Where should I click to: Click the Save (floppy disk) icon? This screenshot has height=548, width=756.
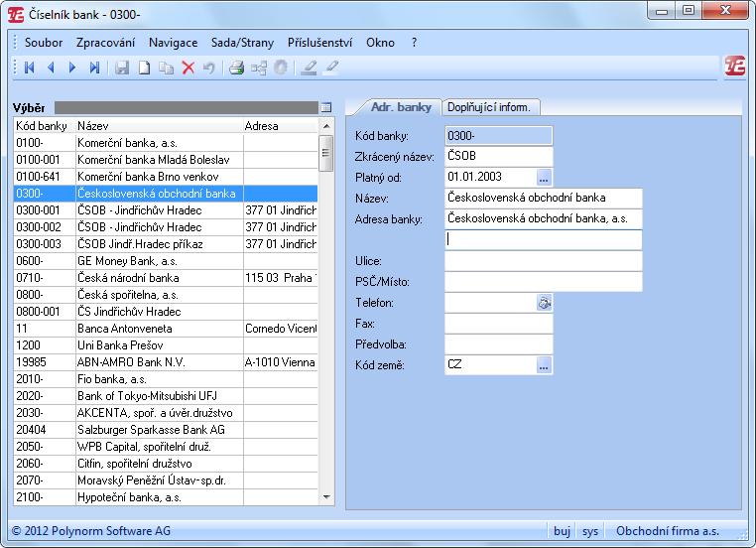(122, 68)
